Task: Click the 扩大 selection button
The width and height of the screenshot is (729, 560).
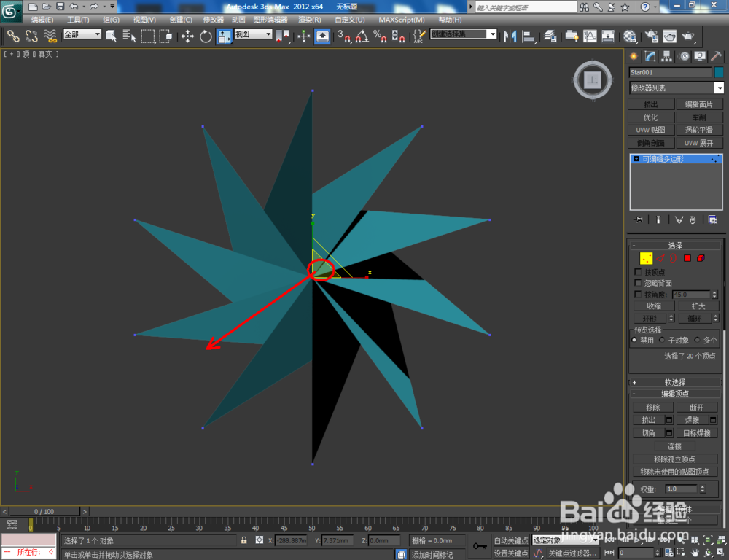Action: 698,306
